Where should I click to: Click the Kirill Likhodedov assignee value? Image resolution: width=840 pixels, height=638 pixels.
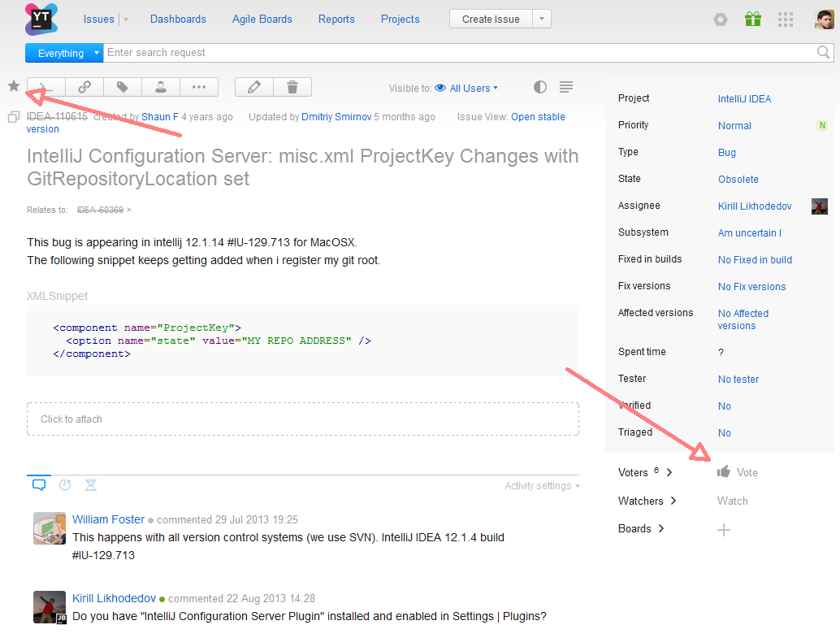[755, 206]
